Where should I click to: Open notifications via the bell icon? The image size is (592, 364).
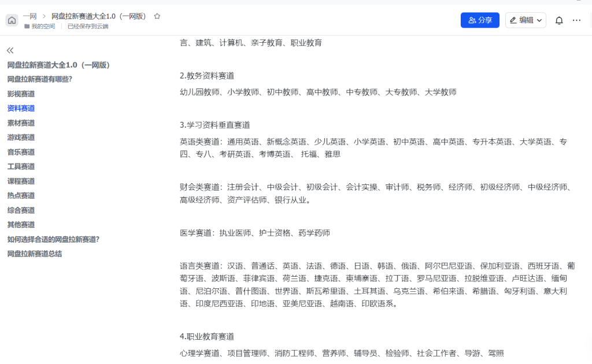click(x=558, y=20)
